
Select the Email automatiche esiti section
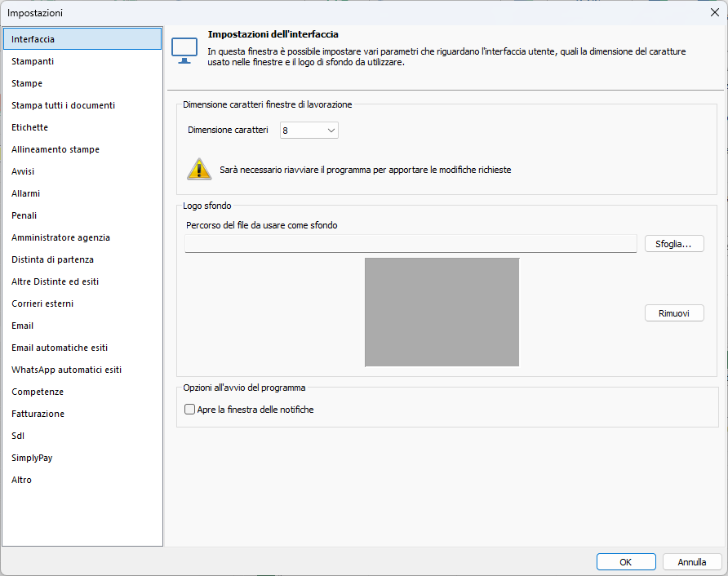coord(60,348)
